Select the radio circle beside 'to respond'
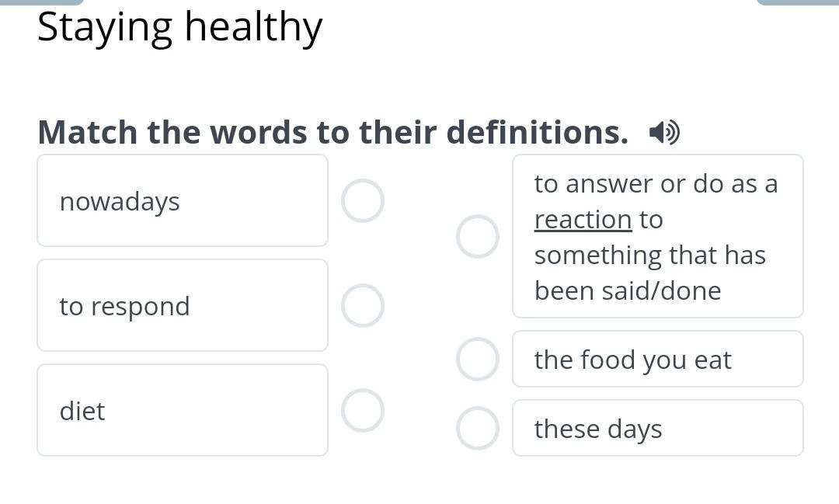This screenshot has height=504, width=839. point(363,305)
